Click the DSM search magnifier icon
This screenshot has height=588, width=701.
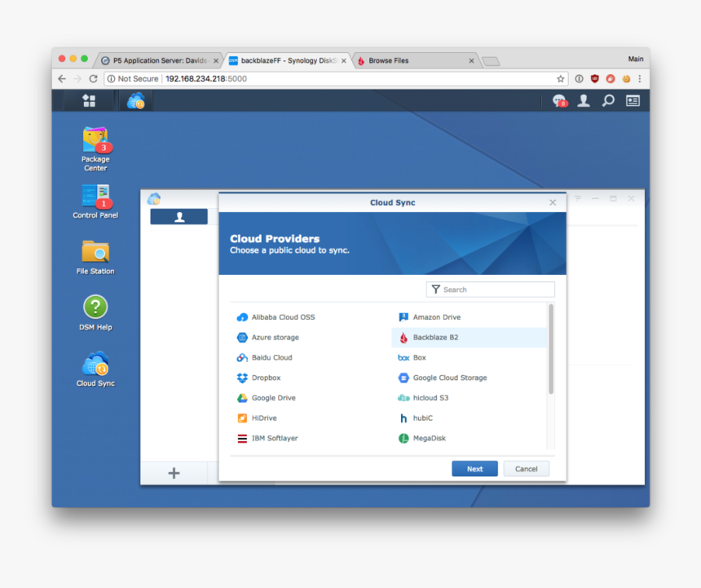click(x=608, y=100)
